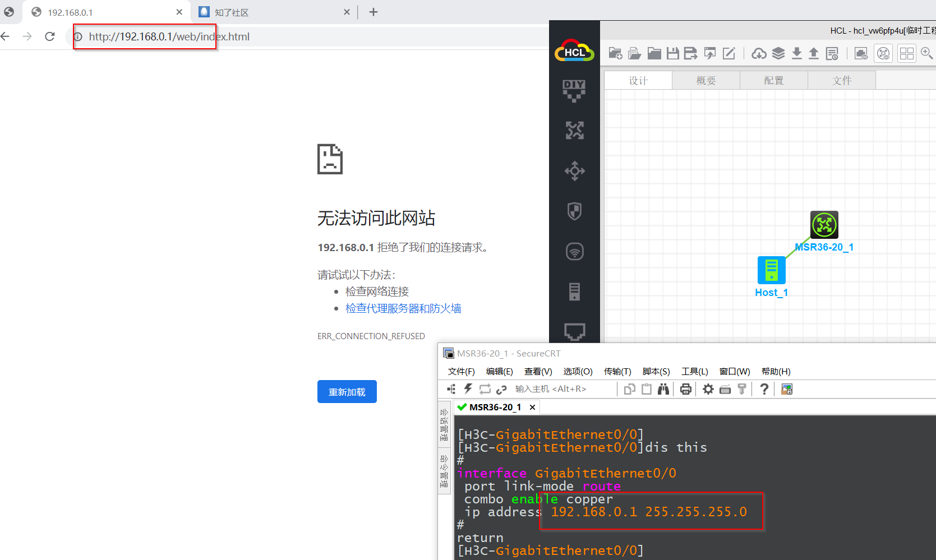Switch to the 配置 tab in HCL
The width and height of the screenshot is (936, 560).
click(774, 81)
